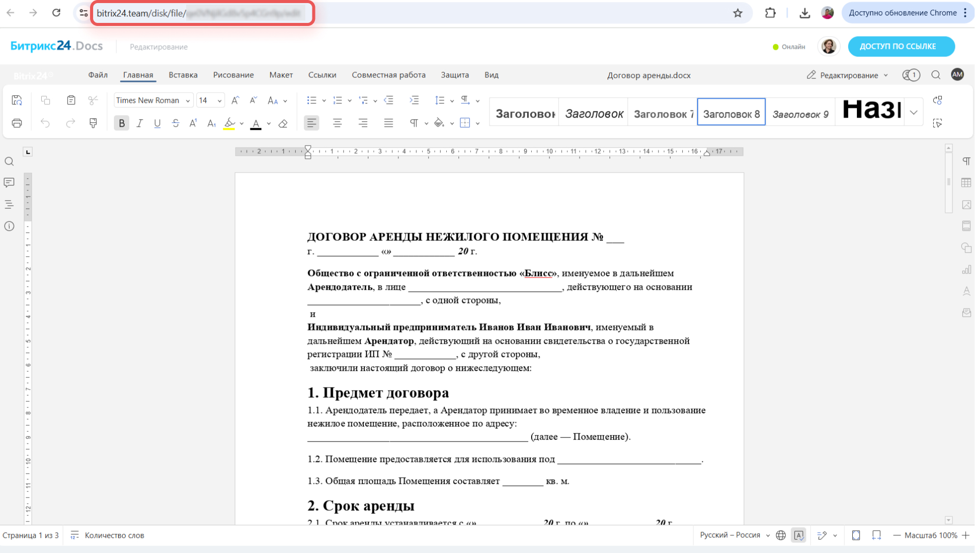Viewport: 980px width, 553px height.
Task: Click the save document icon
Action: [x=17, y=100]
